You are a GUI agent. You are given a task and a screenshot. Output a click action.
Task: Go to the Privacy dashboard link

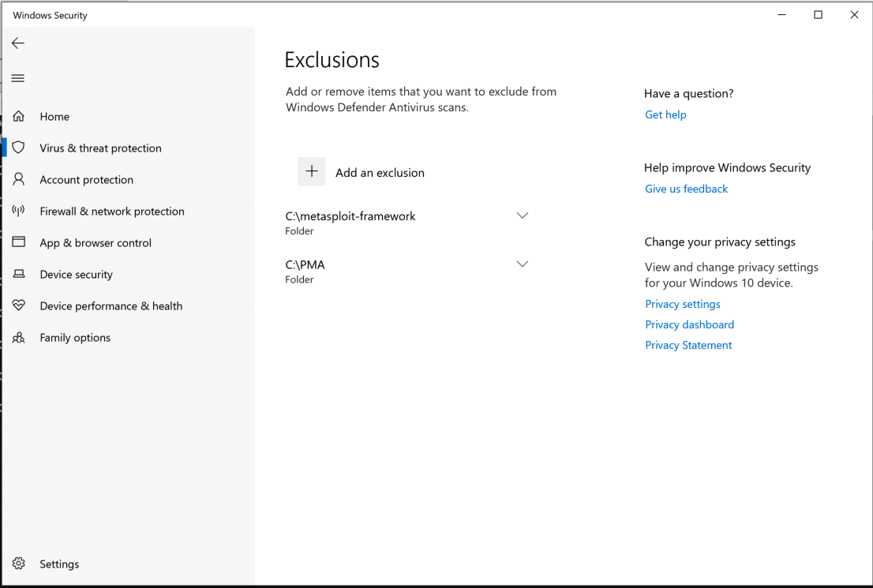tap(689, 324)
